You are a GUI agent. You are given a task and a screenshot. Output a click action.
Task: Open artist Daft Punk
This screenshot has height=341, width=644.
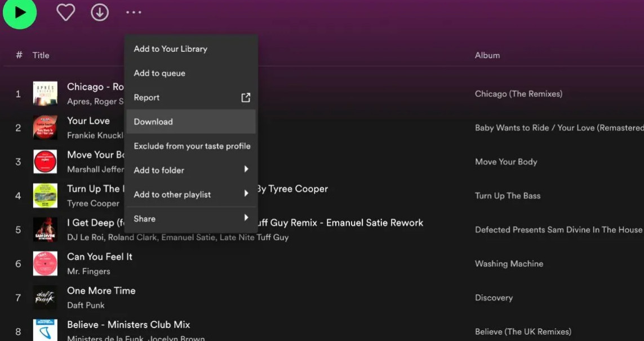pyautogui.click(x=86, y=305)
